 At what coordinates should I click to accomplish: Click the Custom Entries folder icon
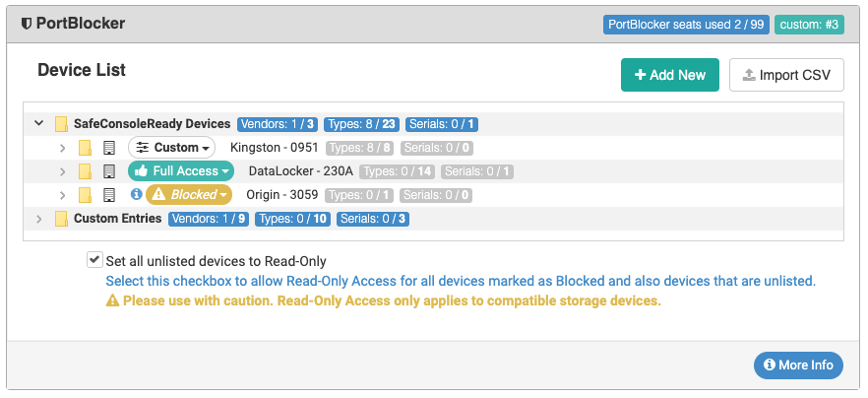(x=61, y=219)
